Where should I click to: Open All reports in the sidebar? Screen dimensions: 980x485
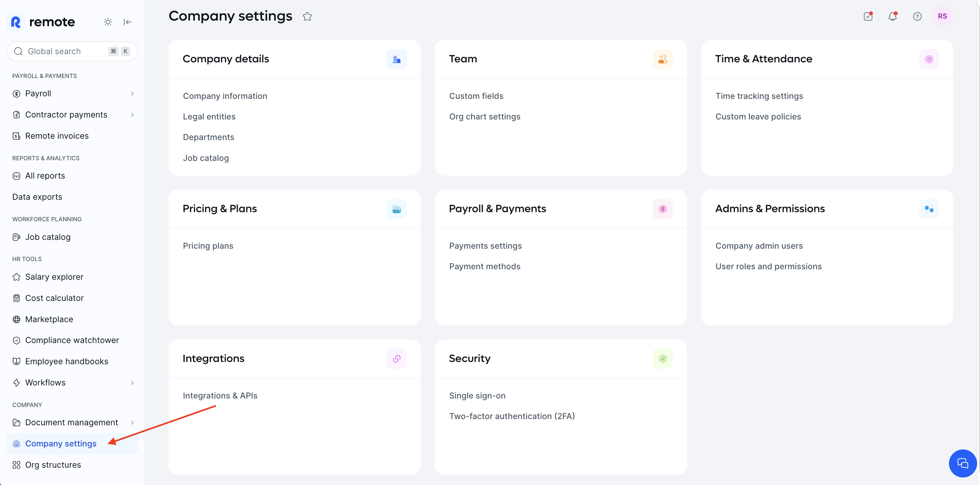pyautogui.click(x=72, y=176)
